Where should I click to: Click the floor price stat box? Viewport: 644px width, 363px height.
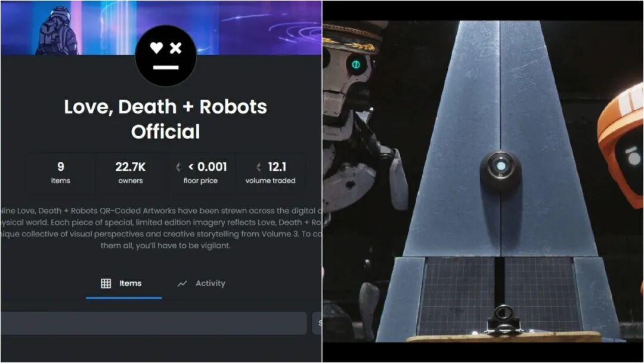(200, 173)
